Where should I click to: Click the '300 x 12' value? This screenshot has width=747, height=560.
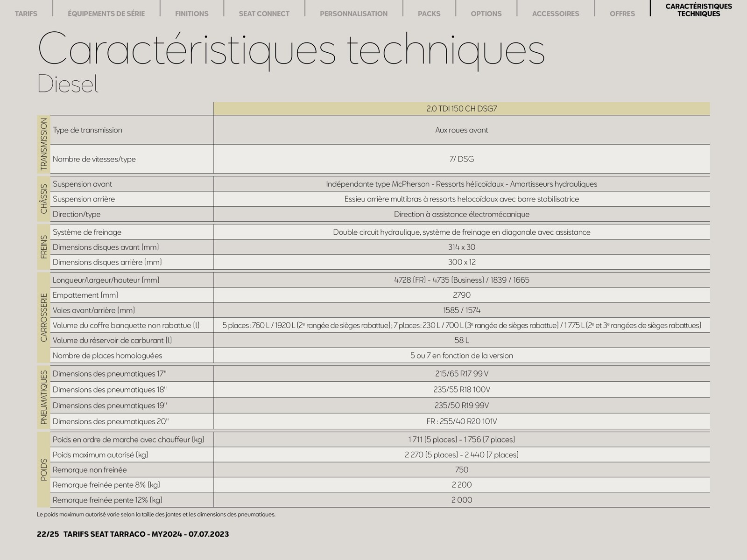pyautogui.click(x=462, y=262)
